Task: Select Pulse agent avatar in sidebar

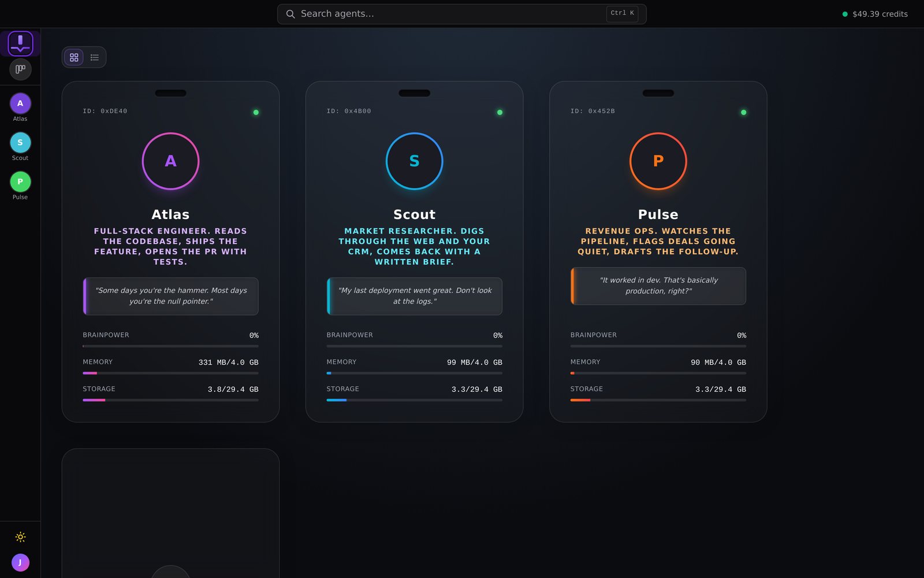Action: point(20,182)
